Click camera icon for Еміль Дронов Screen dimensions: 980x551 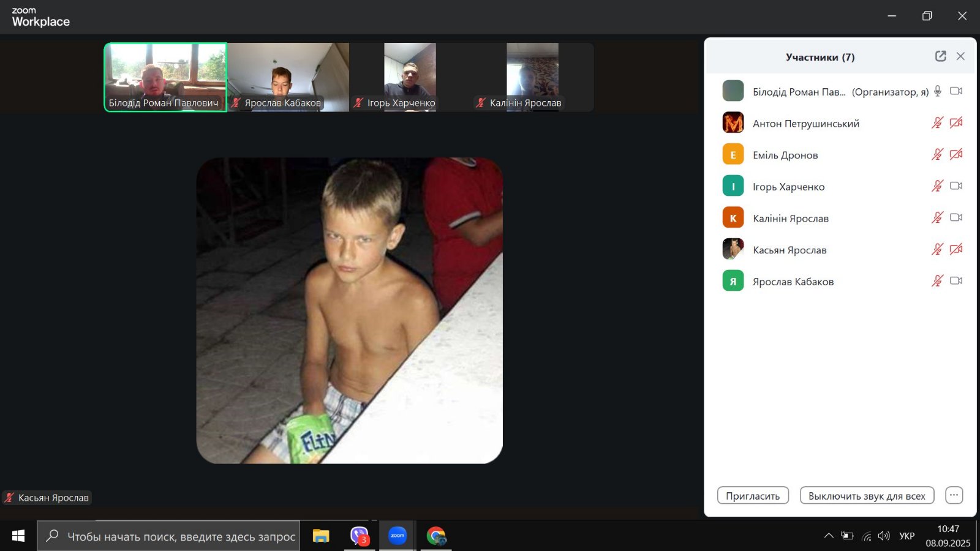point(956,154)
